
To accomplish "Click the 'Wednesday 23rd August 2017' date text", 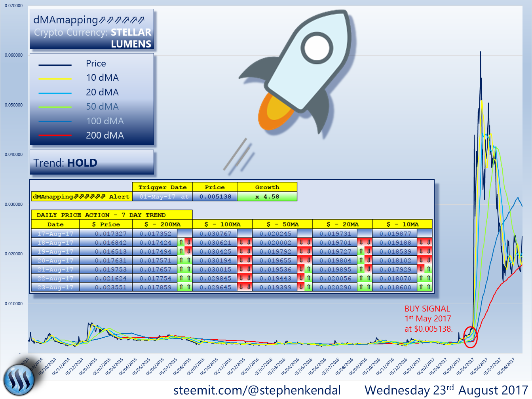I will pyautogui.click(x=446, y=390).
